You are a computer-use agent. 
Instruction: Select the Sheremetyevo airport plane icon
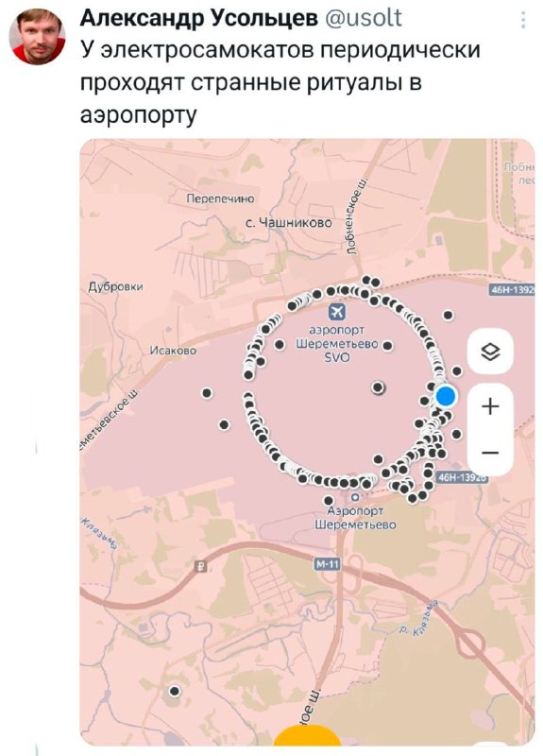point(337,312)
